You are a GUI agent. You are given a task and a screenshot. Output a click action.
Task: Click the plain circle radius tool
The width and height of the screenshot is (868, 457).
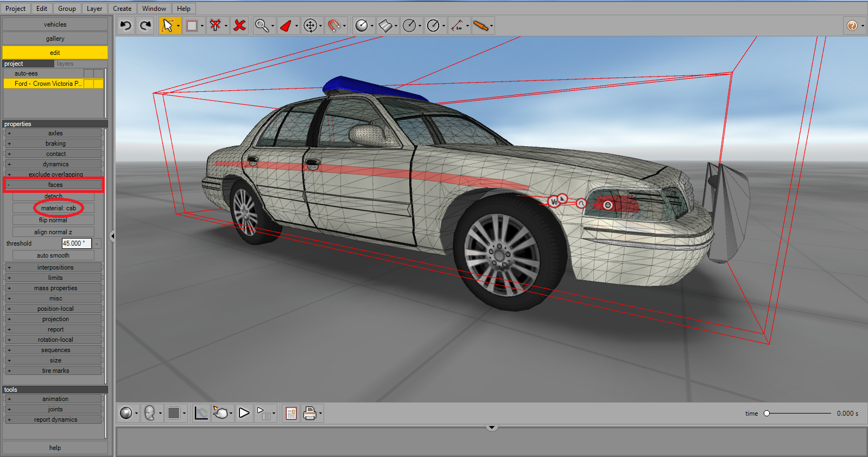(409, 26)
